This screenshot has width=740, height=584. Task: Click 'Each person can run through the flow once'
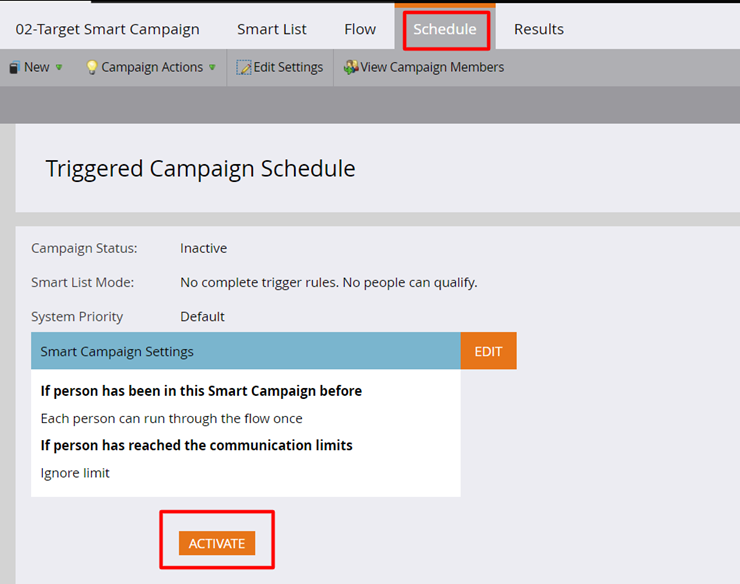(171, 419)
